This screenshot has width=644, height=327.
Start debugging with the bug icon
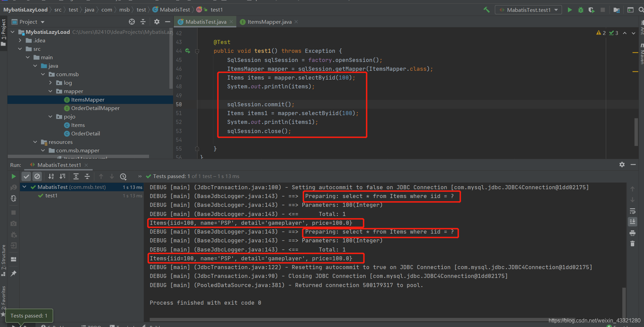(x=581, y=10)
